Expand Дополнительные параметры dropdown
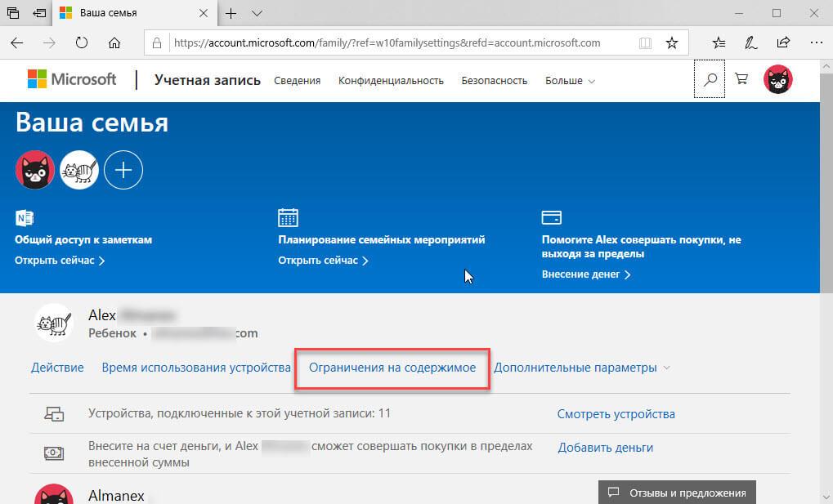 [582, 368]
